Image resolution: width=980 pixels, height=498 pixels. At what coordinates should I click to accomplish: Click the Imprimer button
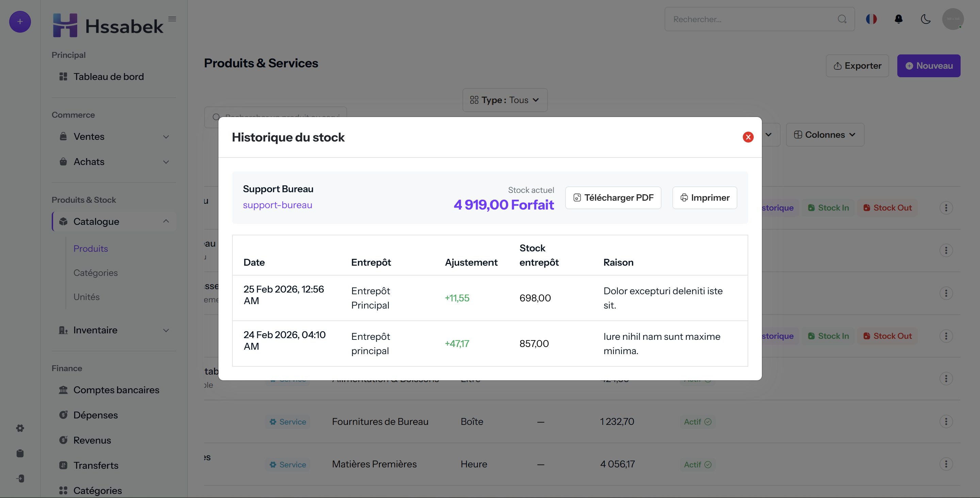705,198
